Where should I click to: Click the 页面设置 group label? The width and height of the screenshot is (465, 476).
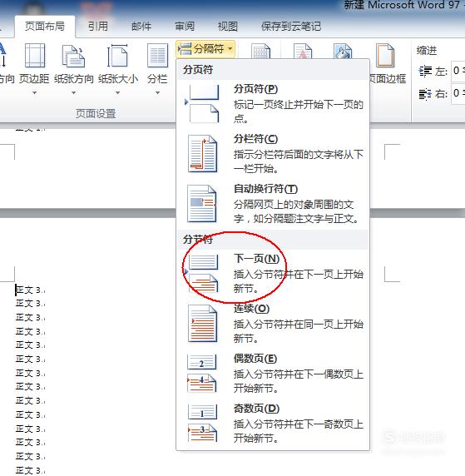pos(96,114)
